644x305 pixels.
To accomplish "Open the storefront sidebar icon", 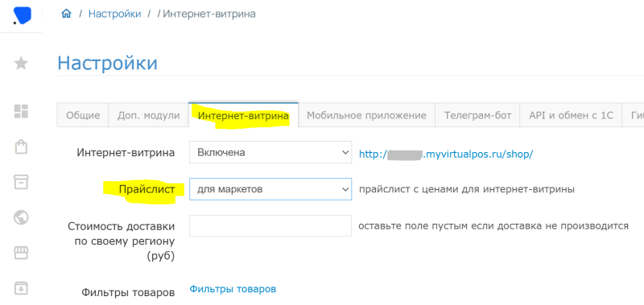I will coord(21,253).
